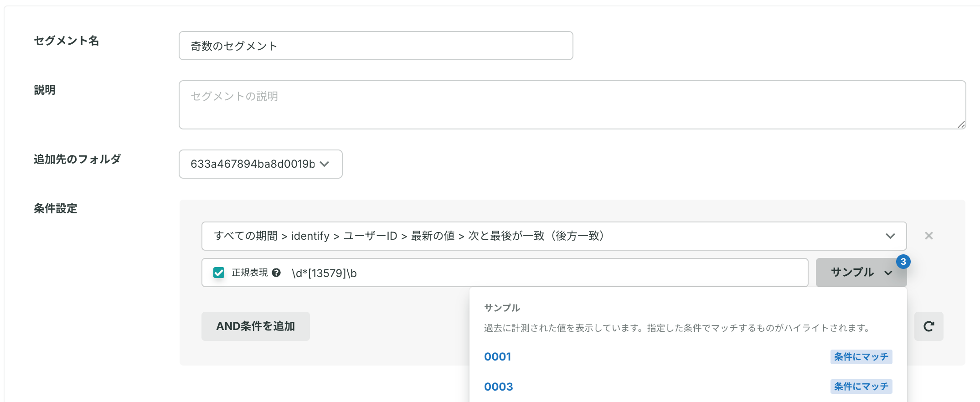Click the refresh circular arrow icon
Image resolution: width=980 pixels, height=402 pixels.
(x=928, y=326)
